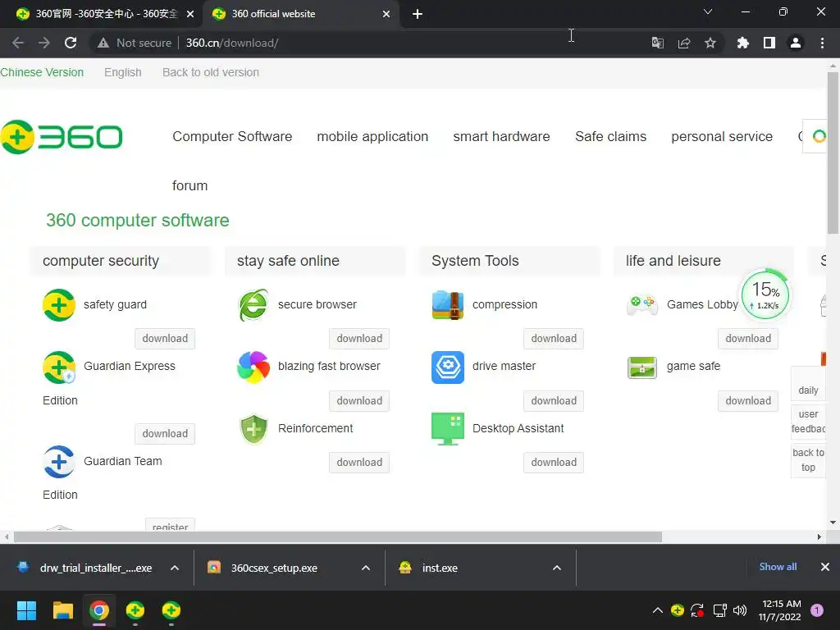Viewport: 840px width, 630px height.
Task: Click the compression software icon
Action: (x=448, y=305)
